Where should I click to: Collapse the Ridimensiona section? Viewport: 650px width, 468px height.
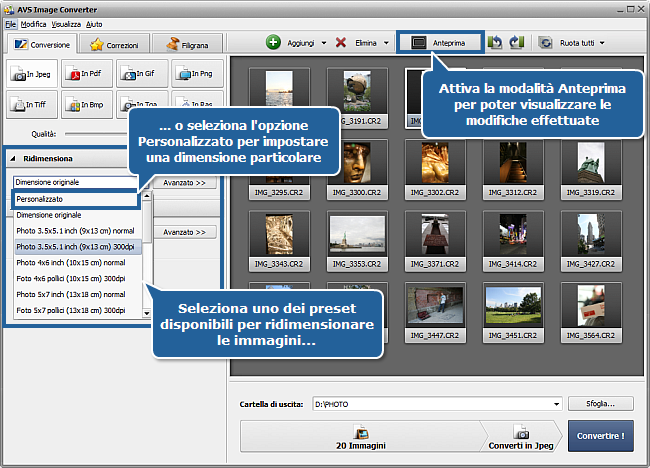(14, 159)
